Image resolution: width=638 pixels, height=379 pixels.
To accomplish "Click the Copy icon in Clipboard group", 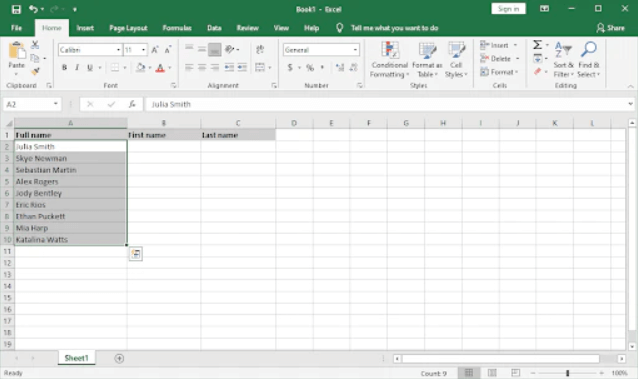I will 35,58.
